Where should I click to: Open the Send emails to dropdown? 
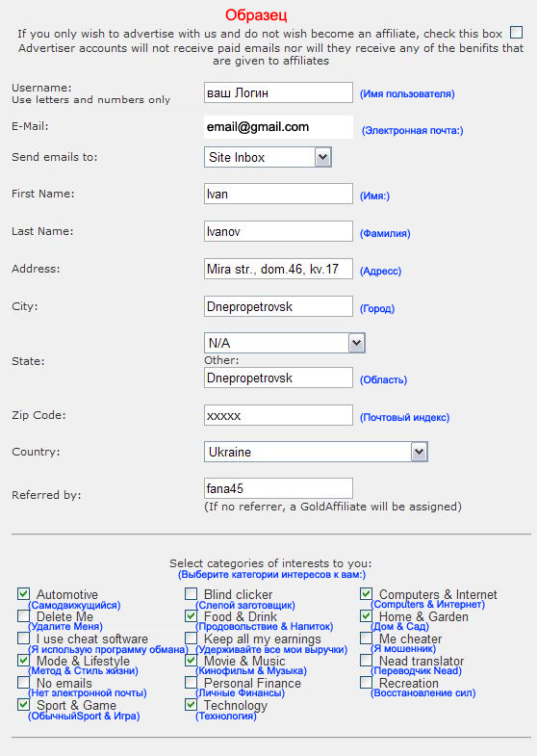268,157
